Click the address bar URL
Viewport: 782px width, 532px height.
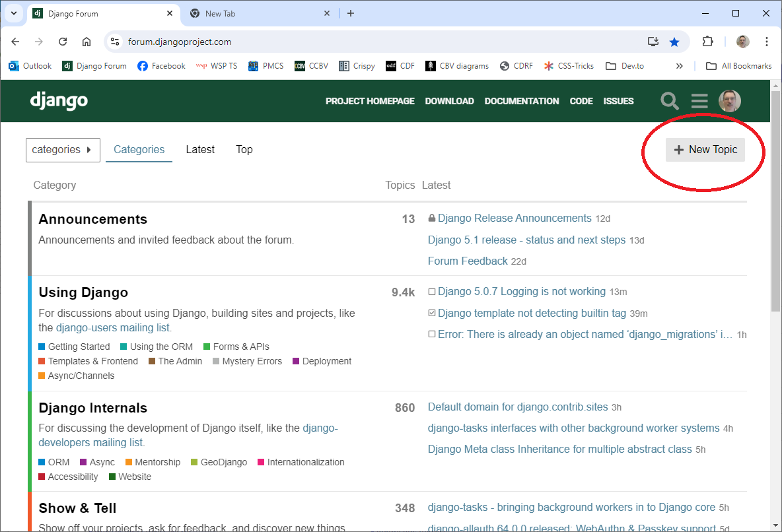coord(180,42)
